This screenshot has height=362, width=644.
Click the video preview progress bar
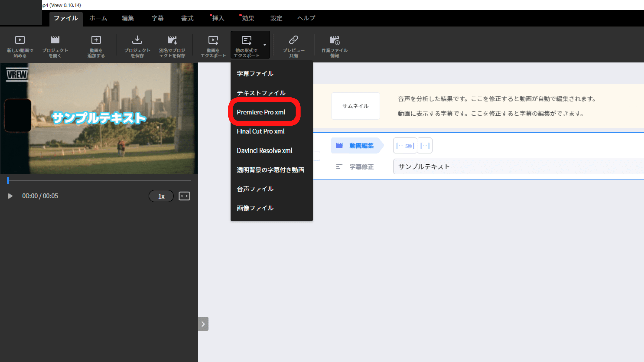click(99, 180)
